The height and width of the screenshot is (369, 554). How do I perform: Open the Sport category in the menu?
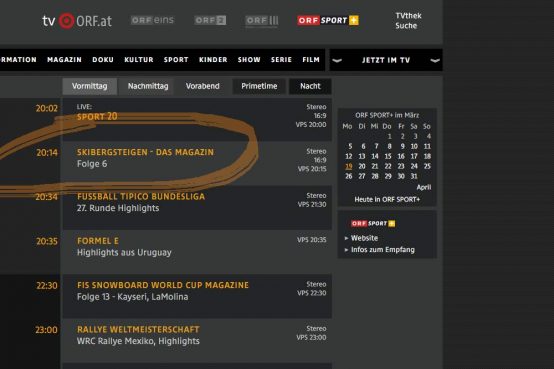point(176,60)
